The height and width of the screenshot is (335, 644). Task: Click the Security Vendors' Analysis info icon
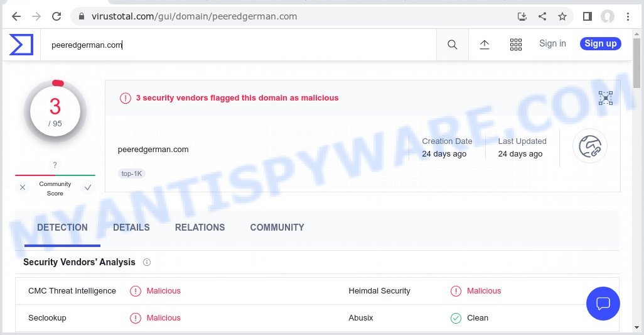pos(147,262)
